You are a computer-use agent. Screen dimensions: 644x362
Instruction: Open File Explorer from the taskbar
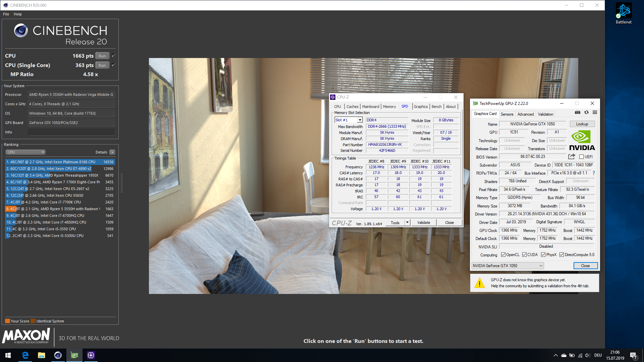click(x=41, y=355)
